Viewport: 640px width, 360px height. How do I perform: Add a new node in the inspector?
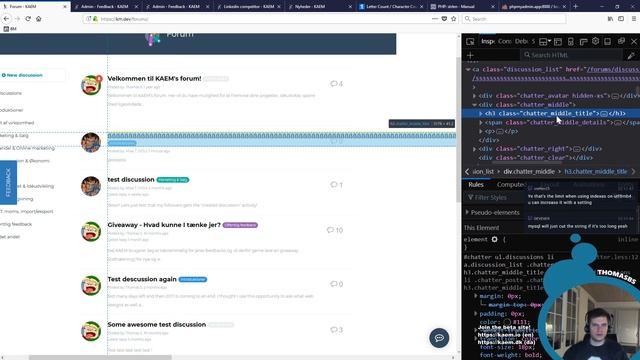pos(470,55)
